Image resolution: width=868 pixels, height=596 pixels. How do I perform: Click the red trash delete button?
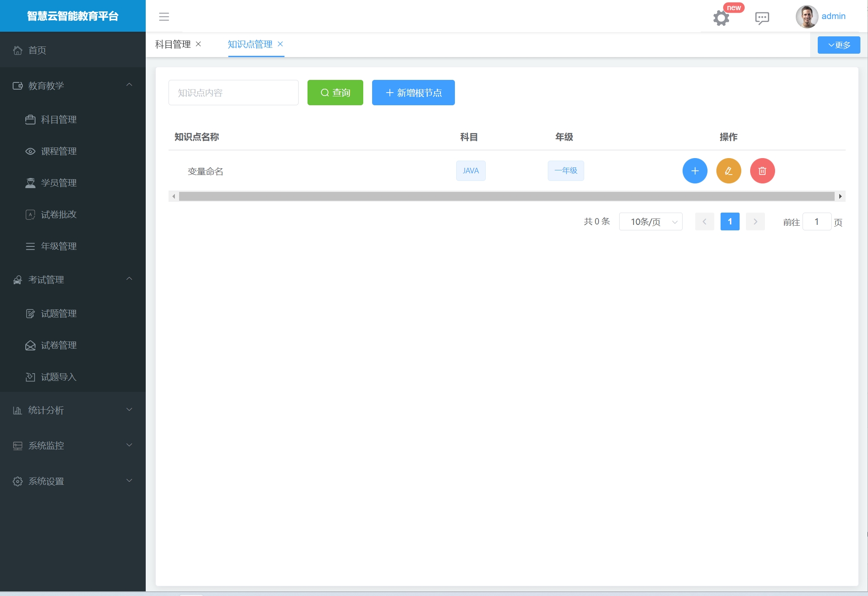(762, 171)
